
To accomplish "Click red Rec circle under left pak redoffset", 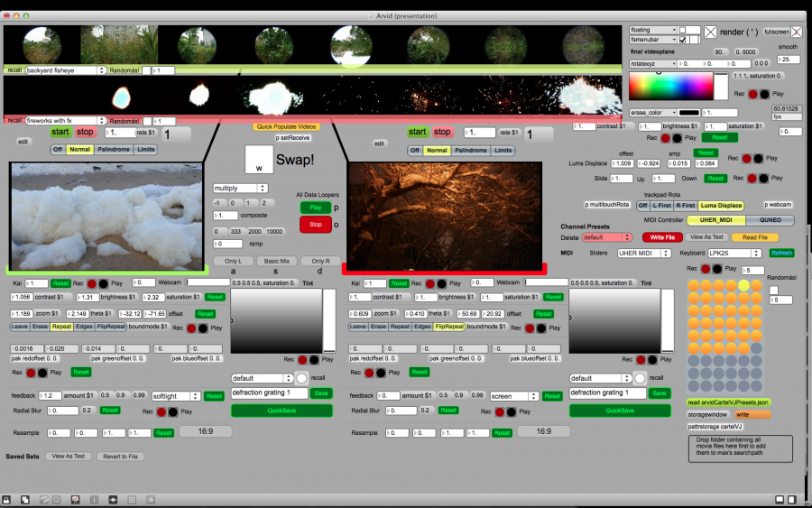I will pyautogui.click(x=31, y=373).
